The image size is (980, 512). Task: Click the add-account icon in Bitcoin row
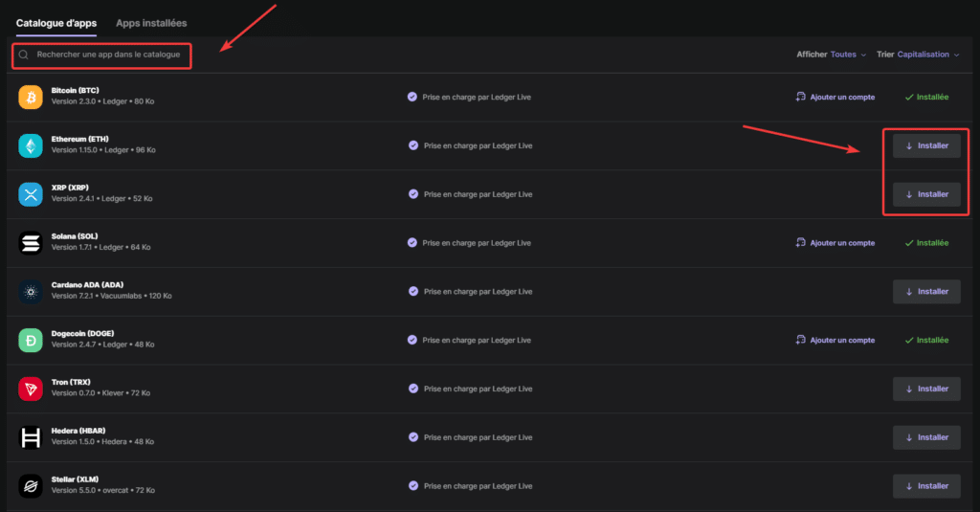(801, 97)
